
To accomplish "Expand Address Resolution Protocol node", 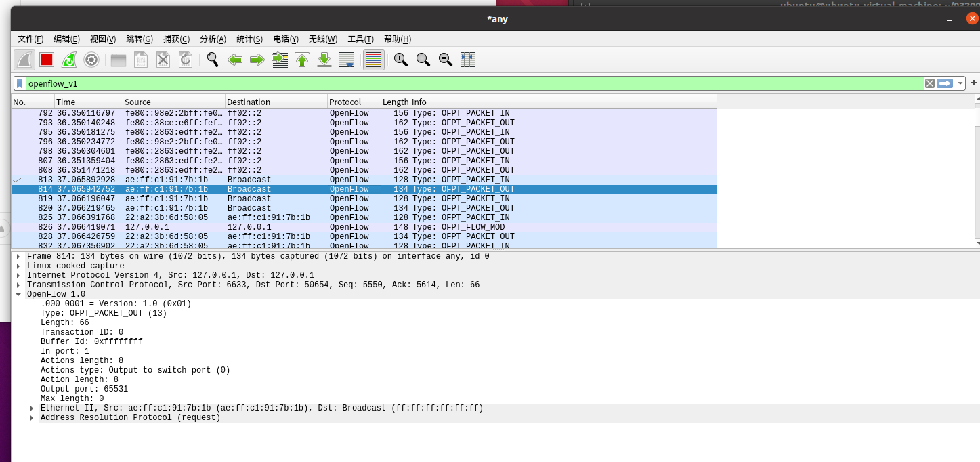I will pyautogui.click(x=32, y=418).
